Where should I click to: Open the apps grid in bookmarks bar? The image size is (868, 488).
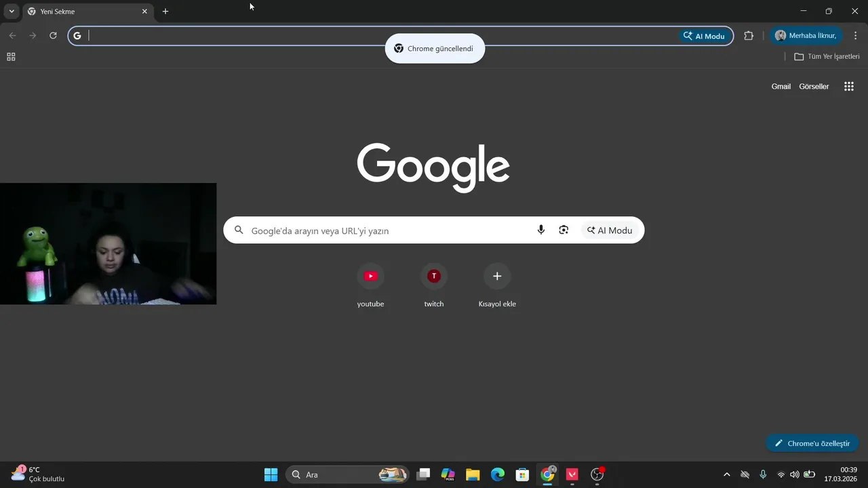(11, 57)
